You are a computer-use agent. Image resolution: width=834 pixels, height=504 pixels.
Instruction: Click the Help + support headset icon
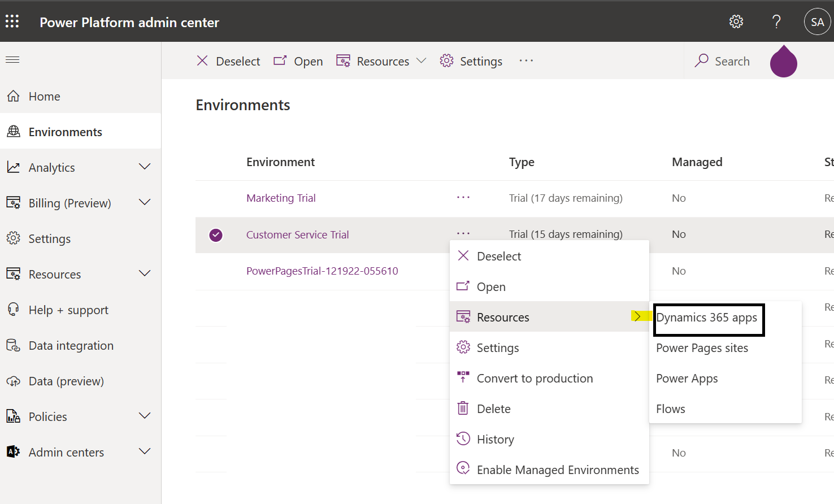coord(14,310)
